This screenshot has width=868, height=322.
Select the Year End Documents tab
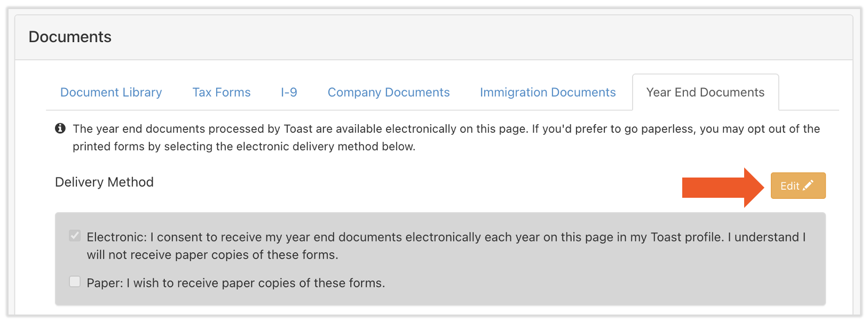pos(705,92)
